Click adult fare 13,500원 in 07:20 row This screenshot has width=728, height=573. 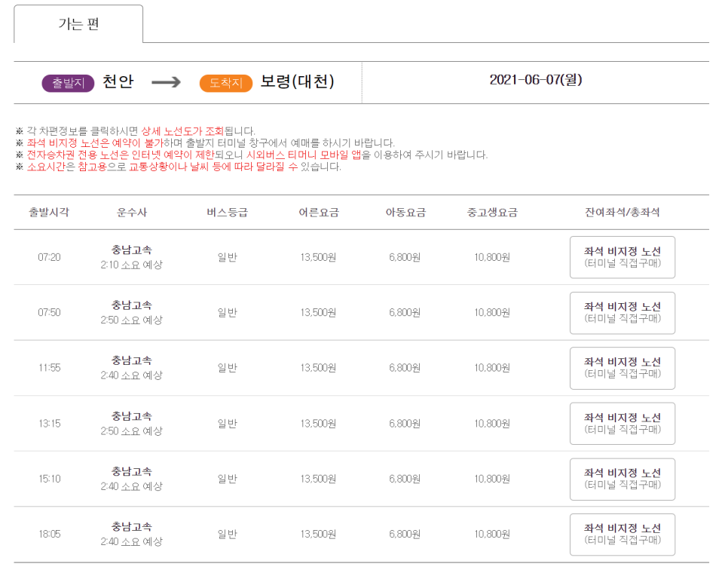[319, 257]
